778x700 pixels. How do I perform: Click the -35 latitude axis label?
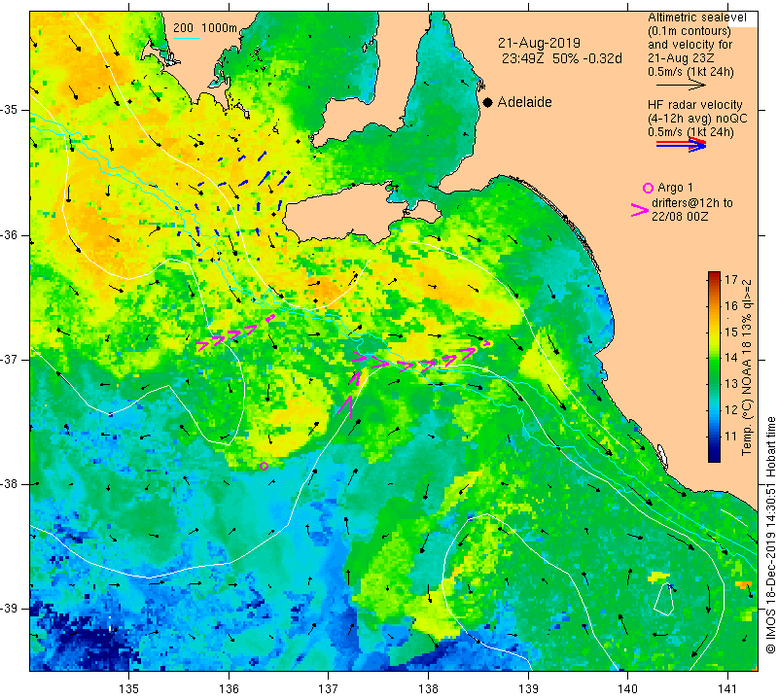10,110
